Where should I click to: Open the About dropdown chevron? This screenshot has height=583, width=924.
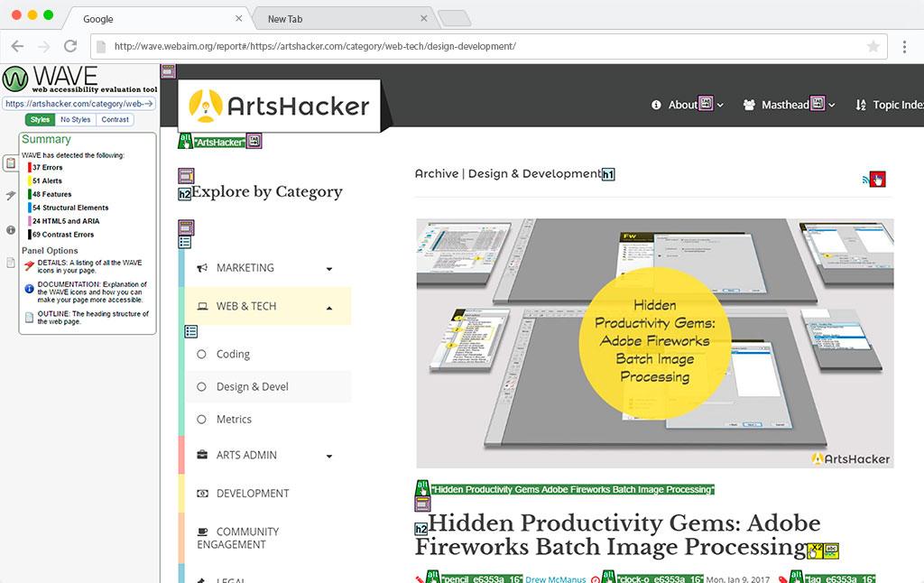pos(720,106)
